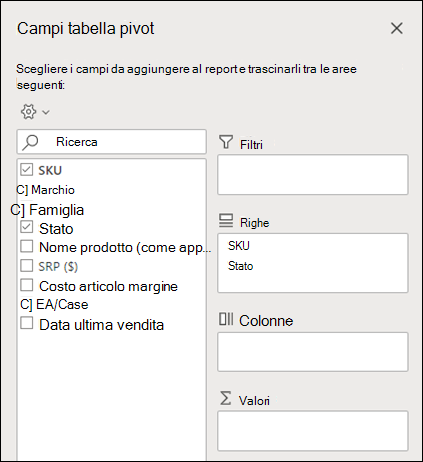Uncheck the SKU field checkbox
The image size is (423, 462).
coord(26,169)
